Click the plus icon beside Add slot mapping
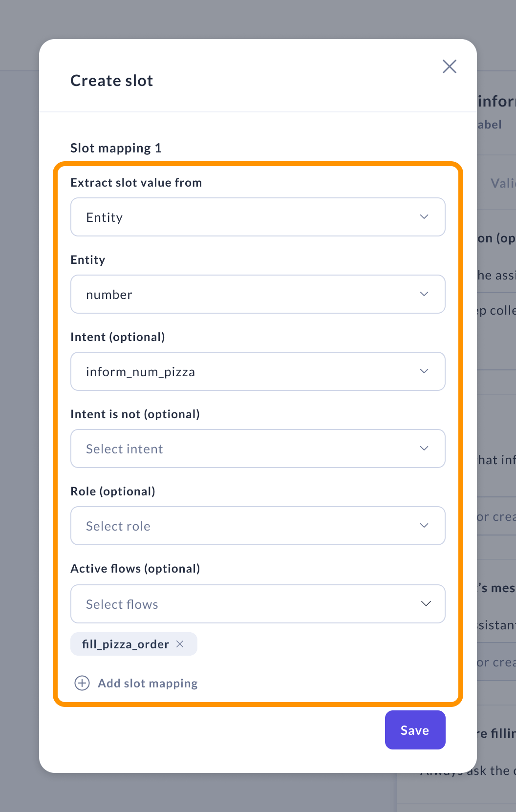Viewport: 516px width, 812px height. (82, 683)
